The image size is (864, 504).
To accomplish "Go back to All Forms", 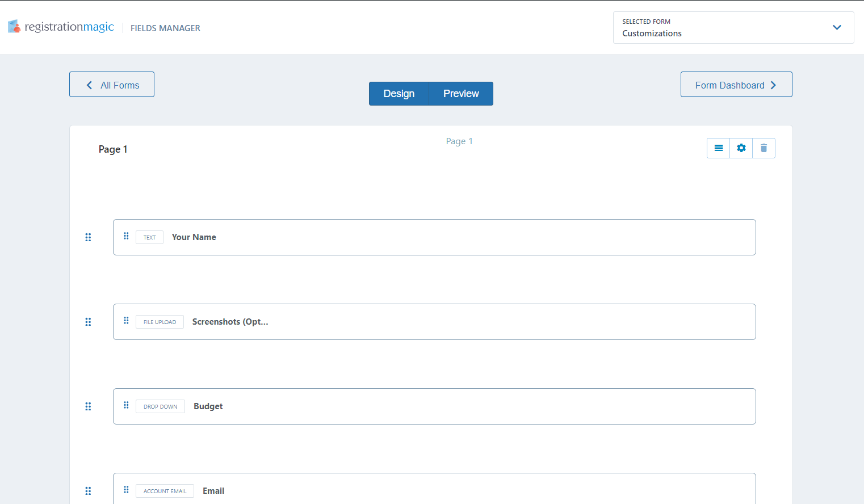I will coord(112,85).
